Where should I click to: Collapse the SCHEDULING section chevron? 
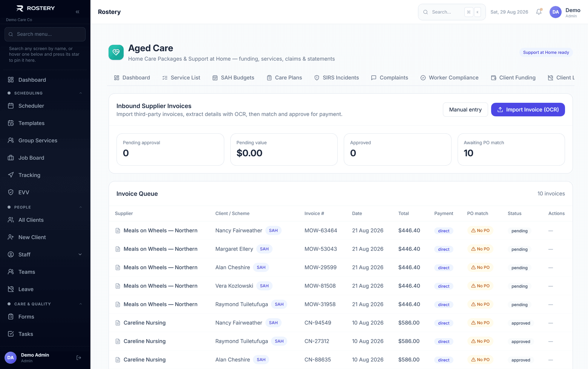tap(81, 93)
